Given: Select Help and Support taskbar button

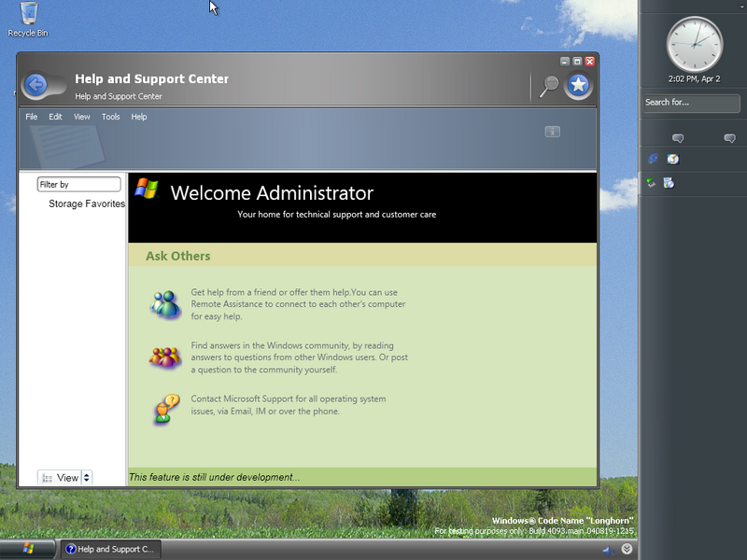Looking at the screenshot, I should coord(110,549).
